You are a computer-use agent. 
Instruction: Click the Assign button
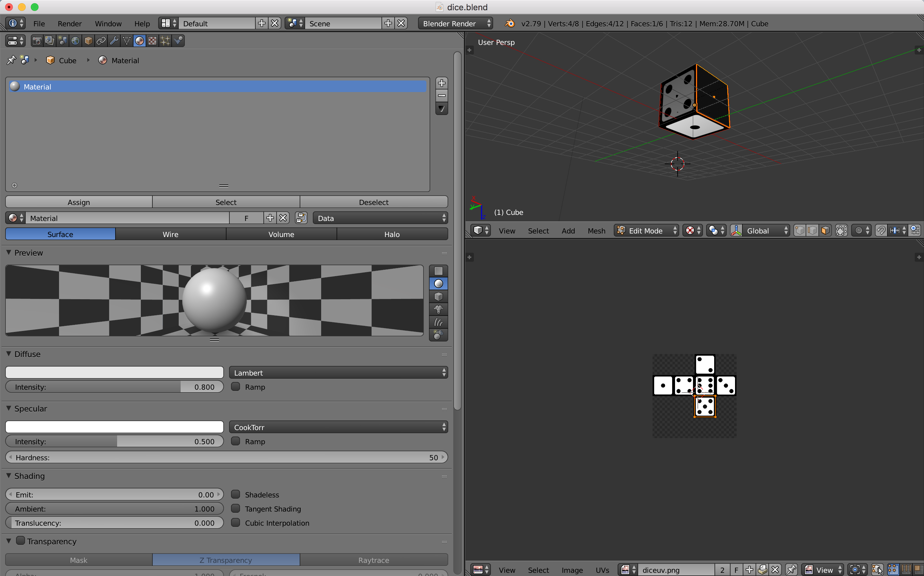point(79,202)
